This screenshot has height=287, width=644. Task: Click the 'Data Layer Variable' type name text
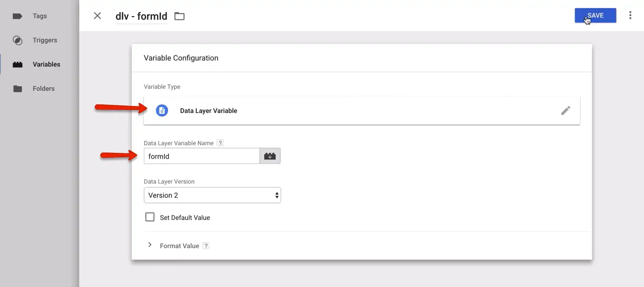208,111
